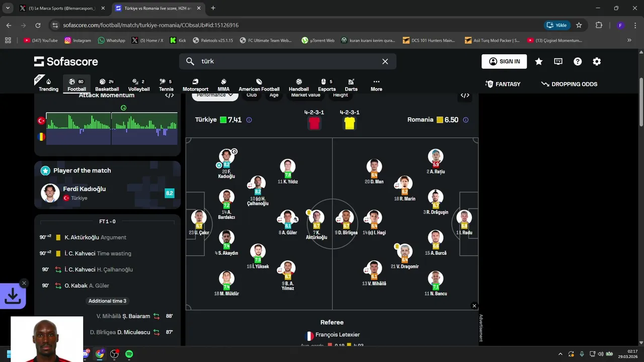Screen dimensions: 644x362
Task: Open the TV schedule icon
Action: point(558,61)
